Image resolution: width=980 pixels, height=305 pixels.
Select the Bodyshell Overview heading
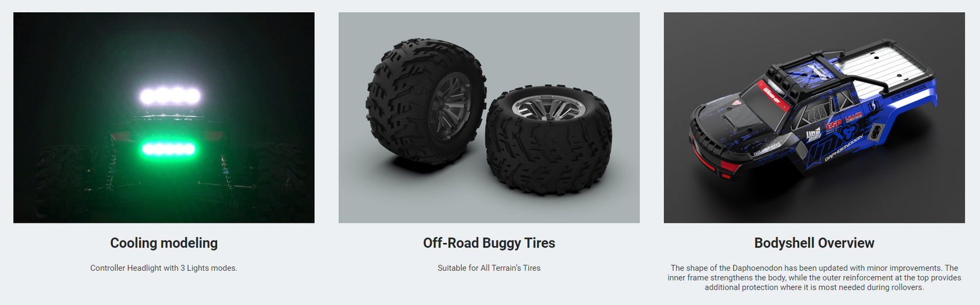point(814,243)
